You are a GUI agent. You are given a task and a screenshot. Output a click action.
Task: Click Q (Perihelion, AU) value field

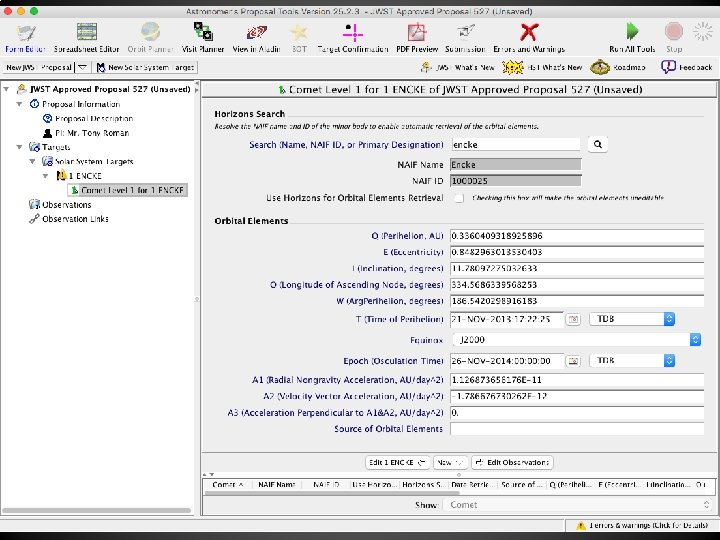[x=577, y=236]
